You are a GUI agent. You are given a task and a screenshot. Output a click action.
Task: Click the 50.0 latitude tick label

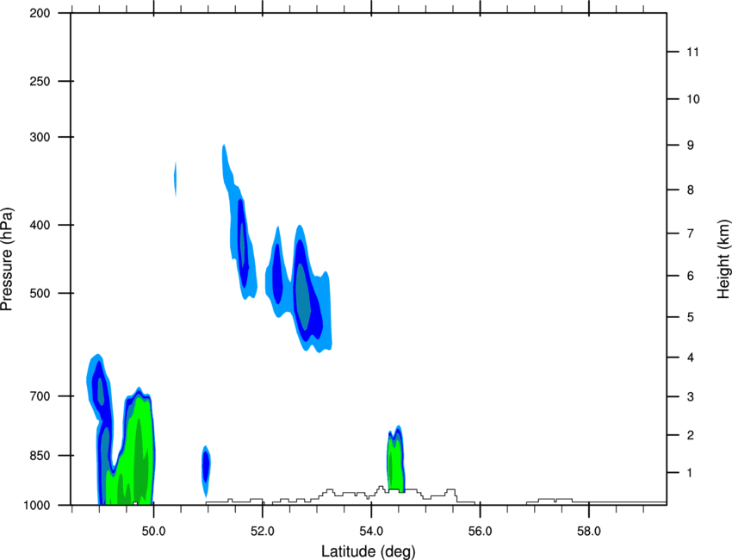click(153, 532)
